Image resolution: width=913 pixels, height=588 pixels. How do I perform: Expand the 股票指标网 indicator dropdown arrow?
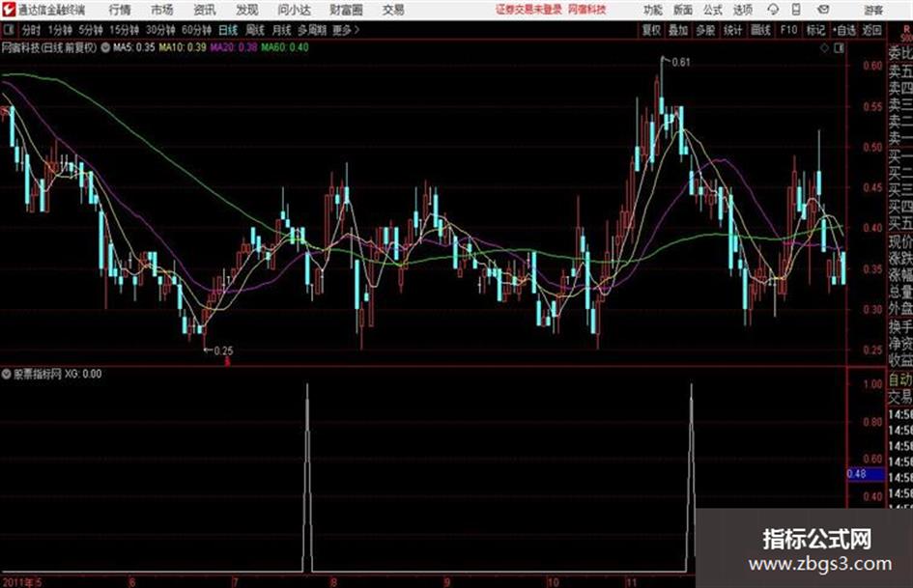[x=6, y=374]
